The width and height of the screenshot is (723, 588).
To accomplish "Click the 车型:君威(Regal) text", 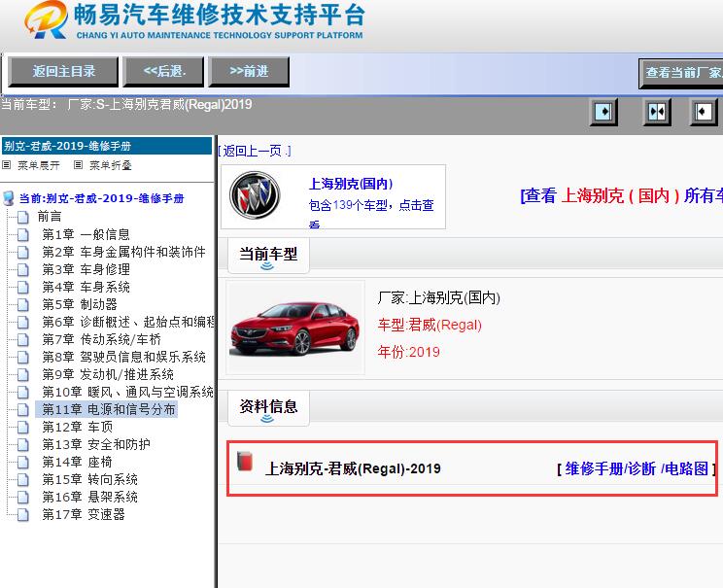I will click(x=430, y=326).
